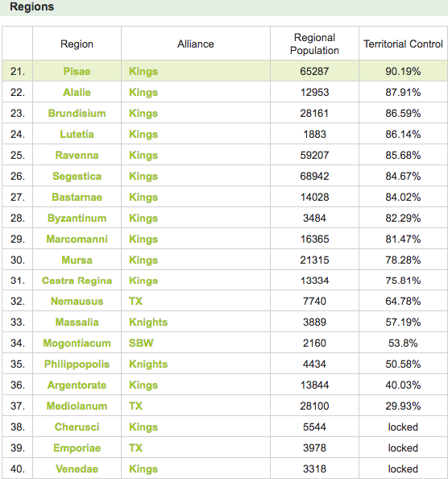Image resolution: width=448 pixels, height=479 pixels.
Task: Open the Pisae region link
Action: (77, 71)
